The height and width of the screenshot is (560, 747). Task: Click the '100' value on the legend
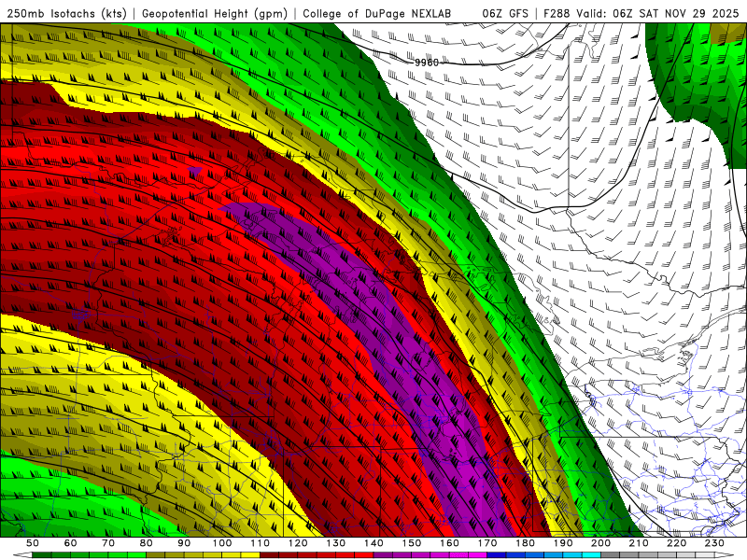click(x=222, y=543)
